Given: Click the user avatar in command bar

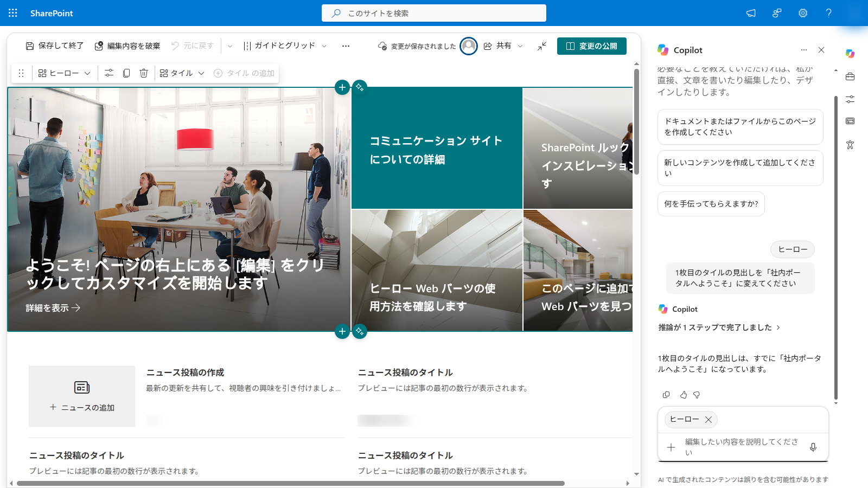Looking at the screenshot, I should pyautogui.click(x=469, y=46).
